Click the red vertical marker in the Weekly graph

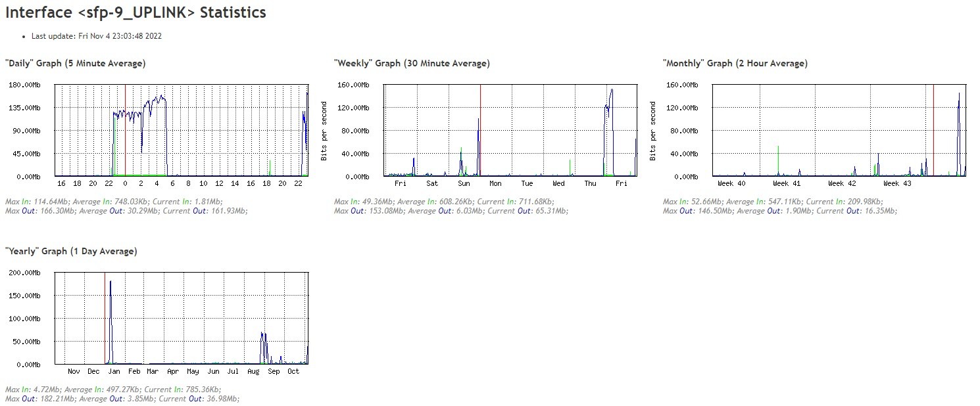click(x=480, y=131)
